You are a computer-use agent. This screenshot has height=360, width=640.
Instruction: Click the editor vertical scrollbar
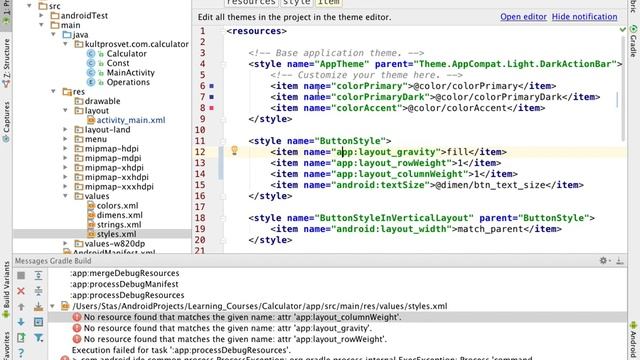coord(623,88)
